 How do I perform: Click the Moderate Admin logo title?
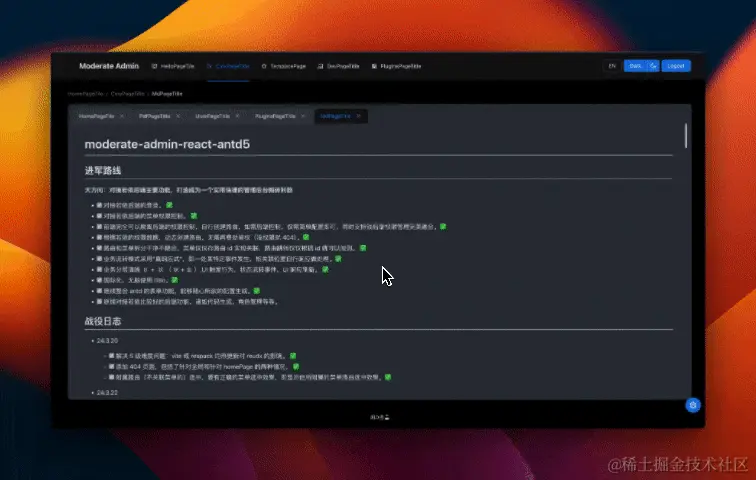(109, 66)
